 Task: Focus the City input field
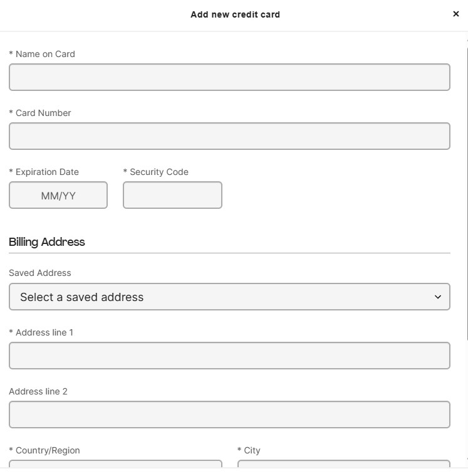344,464
